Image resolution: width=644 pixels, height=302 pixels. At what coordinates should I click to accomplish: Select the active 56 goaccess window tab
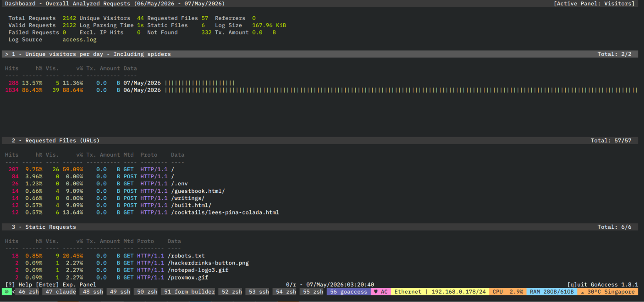[349, 292]
